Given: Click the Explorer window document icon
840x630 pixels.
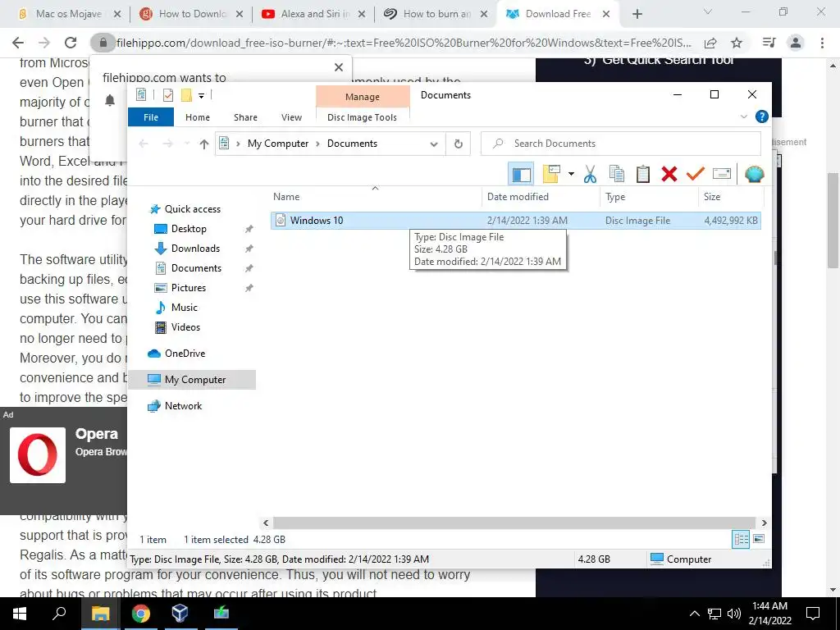Looking at the screenshot, I should (141, 95).
